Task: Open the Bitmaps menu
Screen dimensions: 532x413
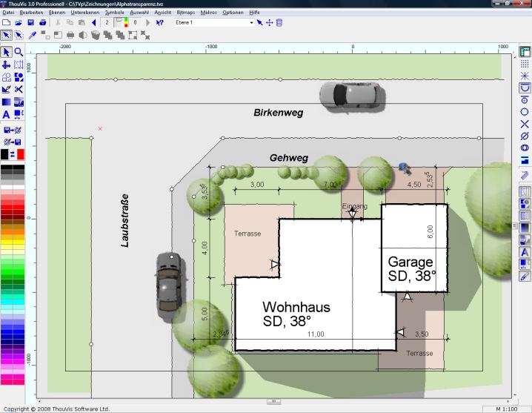Action: point(184,13)
